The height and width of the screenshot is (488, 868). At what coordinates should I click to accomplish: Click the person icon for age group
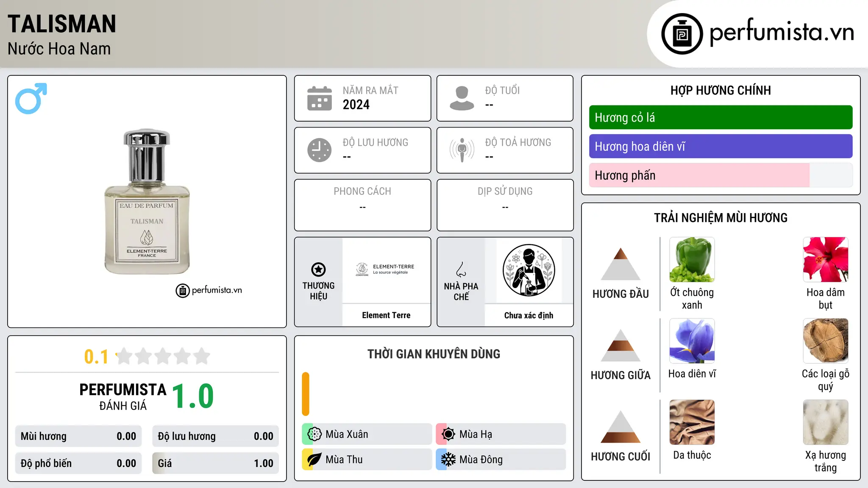tap(462, 98)
